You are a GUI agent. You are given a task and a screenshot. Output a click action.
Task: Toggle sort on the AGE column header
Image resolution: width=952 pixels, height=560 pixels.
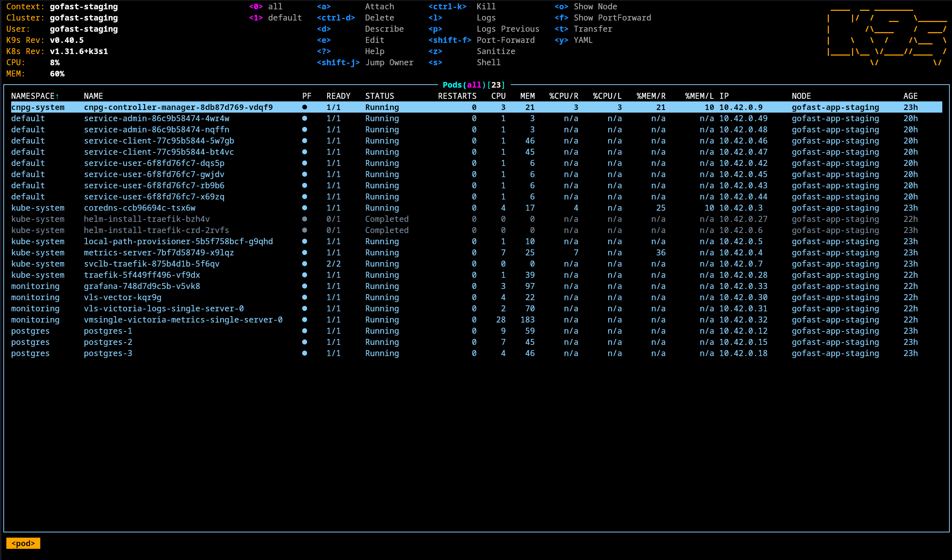click(911, 95)
